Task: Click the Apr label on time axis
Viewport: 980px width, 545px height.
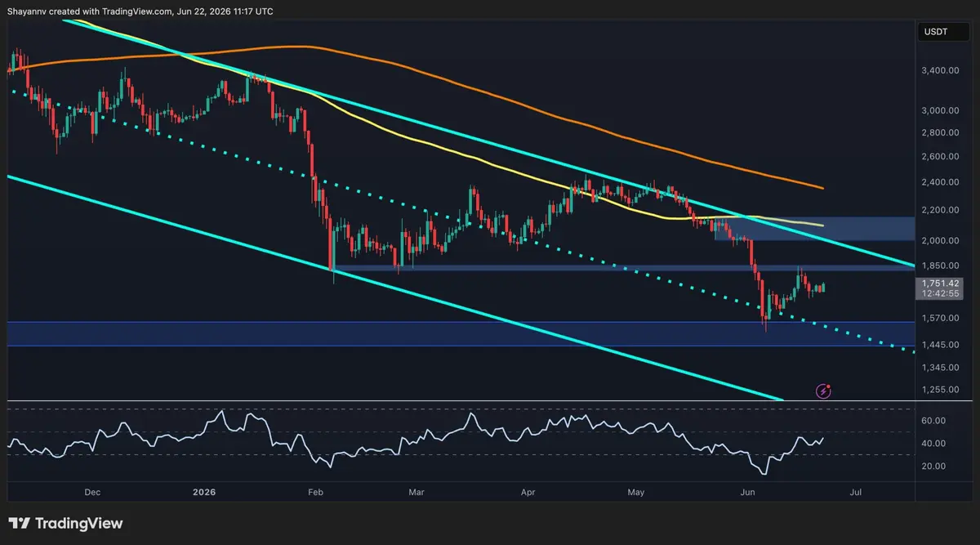Action: coord(528,493)
